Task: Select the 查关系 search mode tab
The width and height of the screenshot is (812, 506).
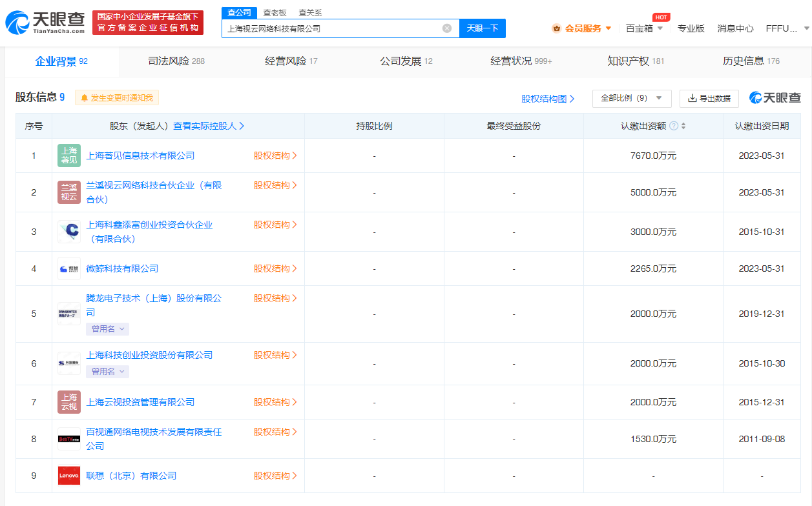Action: click(x=310, y=13)
